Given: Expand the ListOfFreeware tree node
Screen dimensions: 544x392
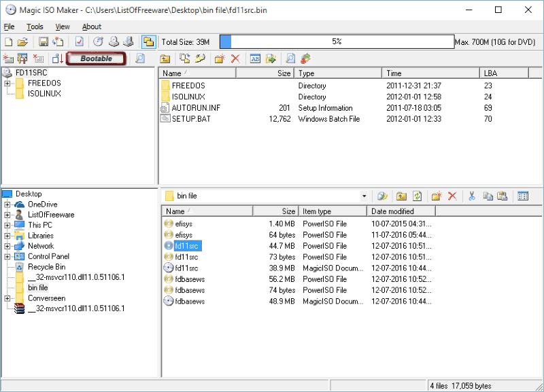Looking at the screenshot, I should coord(7,215).
